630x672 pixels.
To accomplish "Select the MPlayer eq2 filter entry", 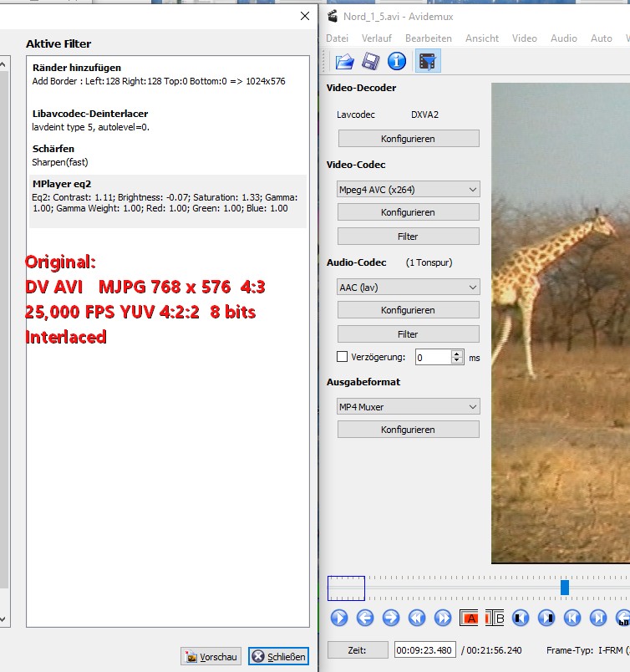I will point(167,201).
